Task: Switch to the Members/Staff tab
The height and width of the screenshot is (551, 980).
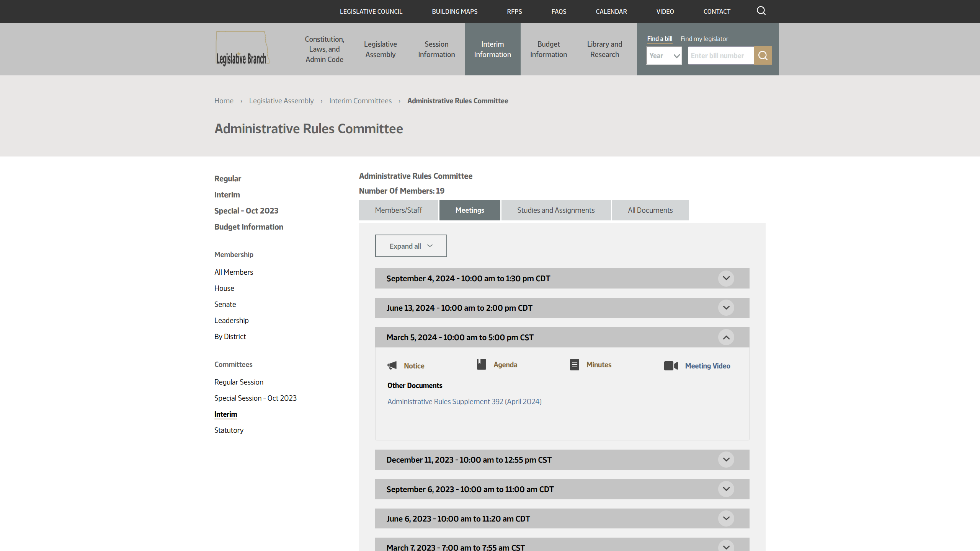Action: (x=398, y=209)
